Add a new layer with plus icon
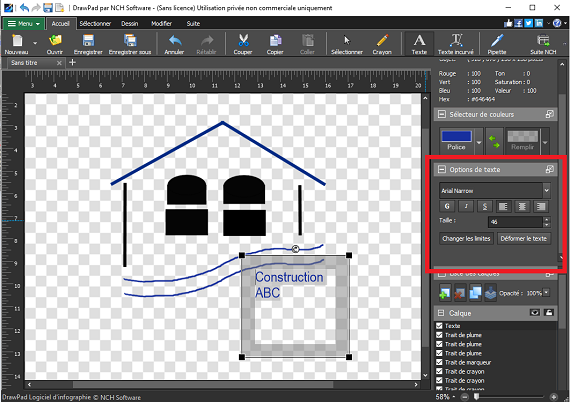The image size is (570, 402). pos(444,293)
